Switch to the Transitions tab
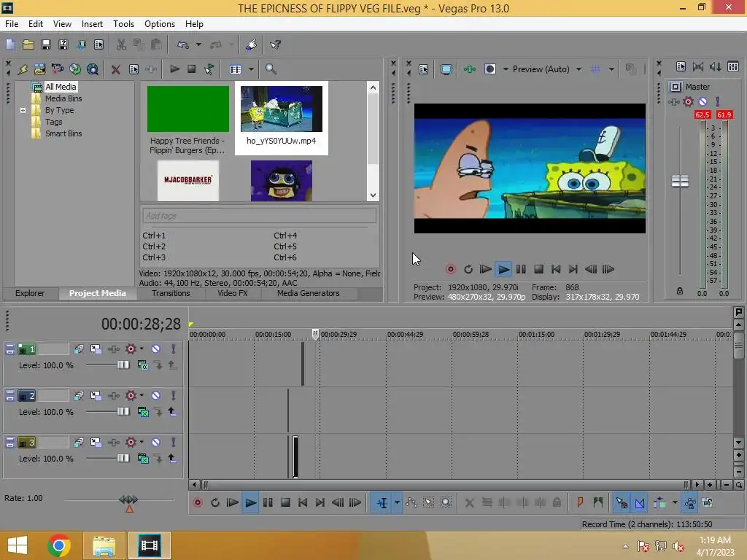 tap(171, 293)
